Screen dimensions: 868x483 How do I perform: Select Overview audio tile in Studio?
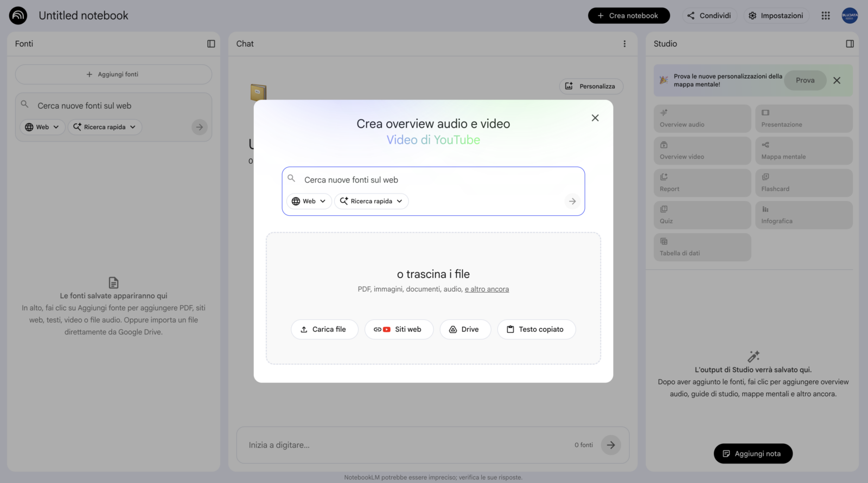(703, 119)
